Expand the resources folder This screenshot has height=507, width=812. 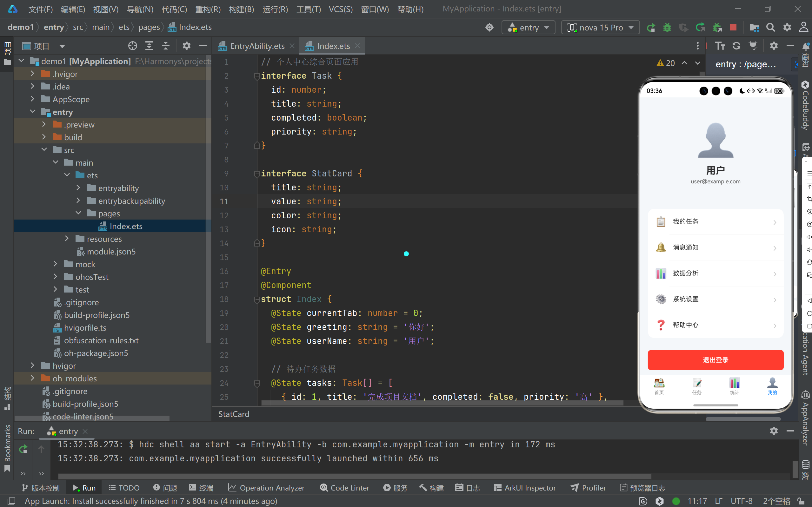coord(67,238)
